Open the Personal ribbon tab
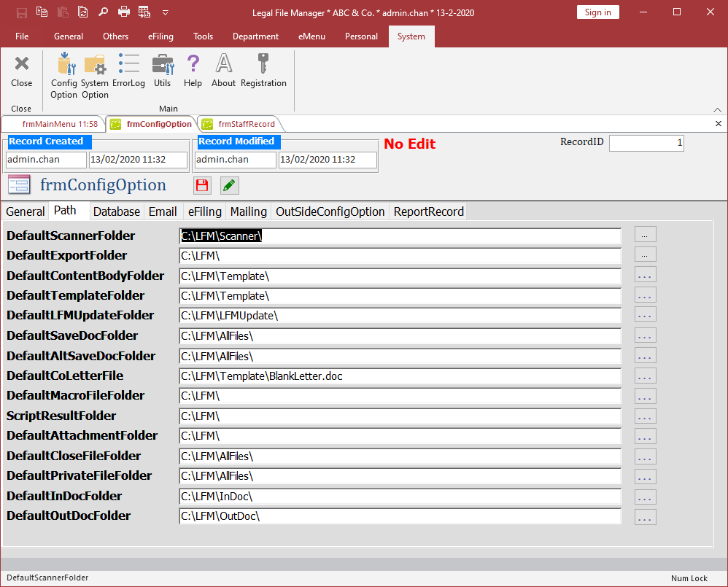 [x=361, y=36]
